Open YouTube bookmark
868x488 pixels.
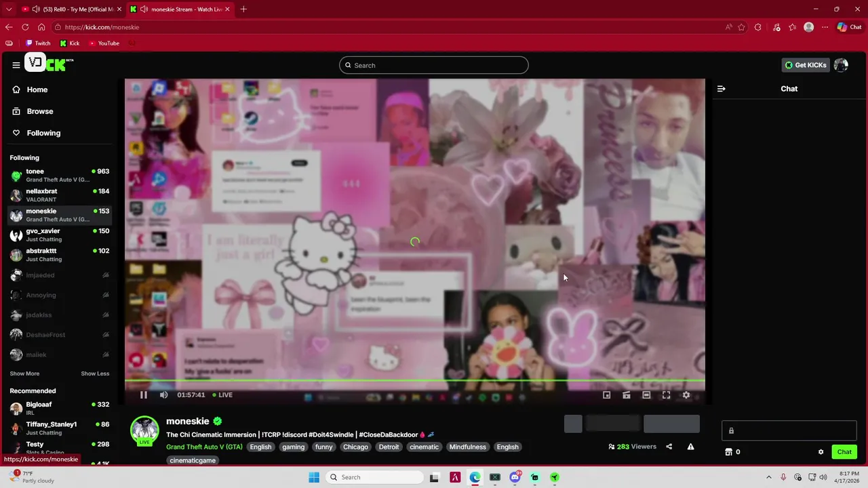tap(104, 43)
